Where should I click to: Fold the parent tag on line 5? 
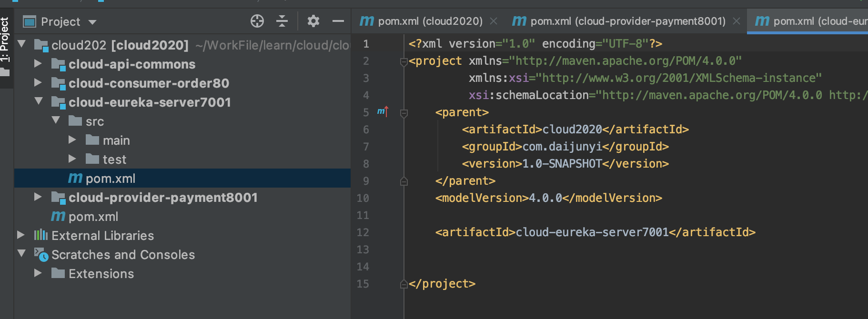coord(404,113)
